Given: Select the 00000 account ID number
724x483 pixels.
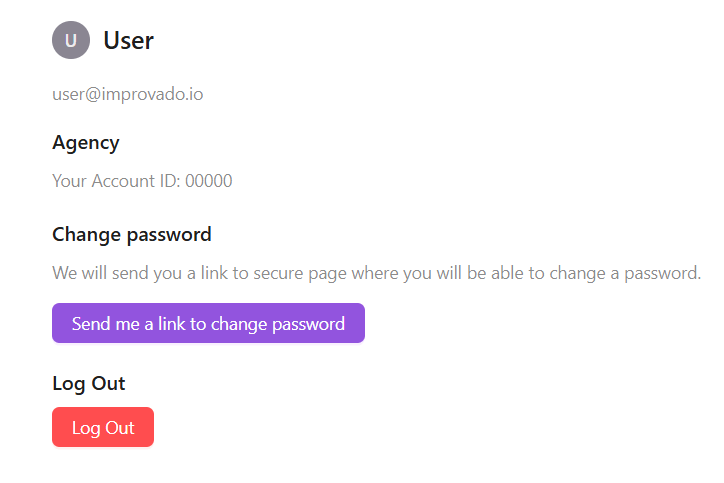Looking at the screenshot, I should point(209,181).
